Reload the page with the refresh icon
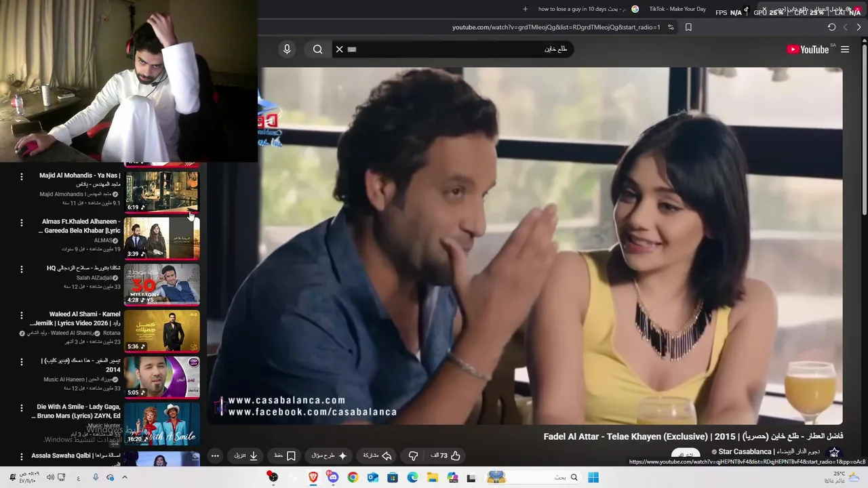 [x=831, y=27]
